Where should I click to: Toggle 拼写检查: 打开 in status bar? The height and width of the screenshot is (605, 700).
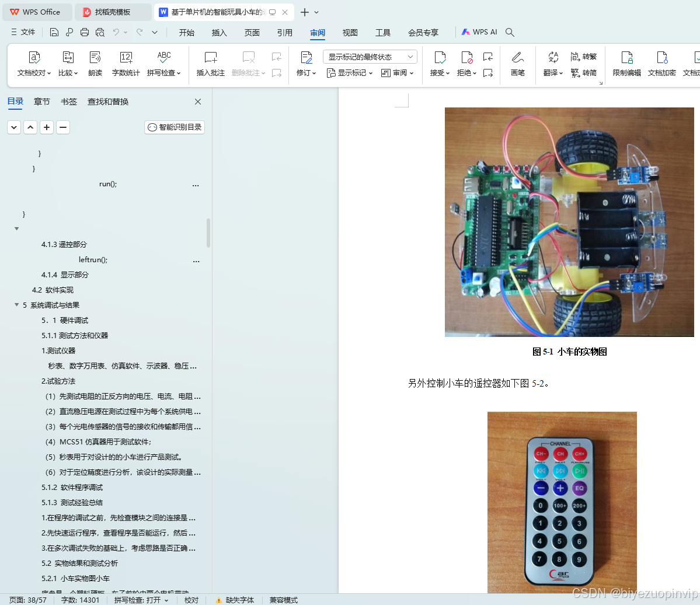coord(141,600)
